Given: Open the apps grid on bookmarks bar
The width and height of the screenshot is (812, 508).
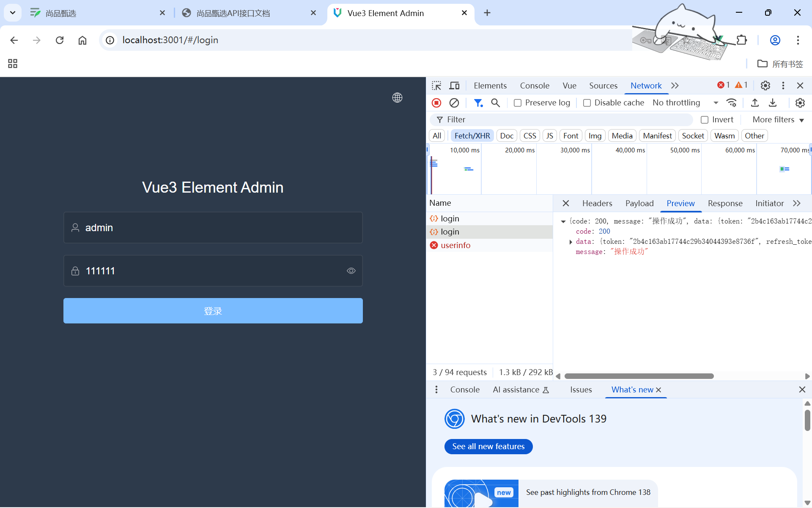Looking at the screenshot, I should [x=13, y=64].
